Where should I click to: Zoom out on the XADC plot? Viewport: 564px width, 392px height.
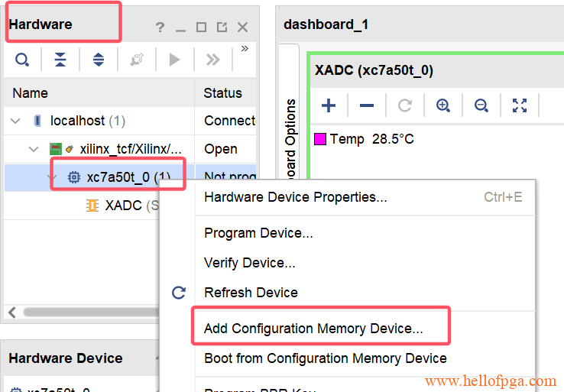click(x=481, y=105)
